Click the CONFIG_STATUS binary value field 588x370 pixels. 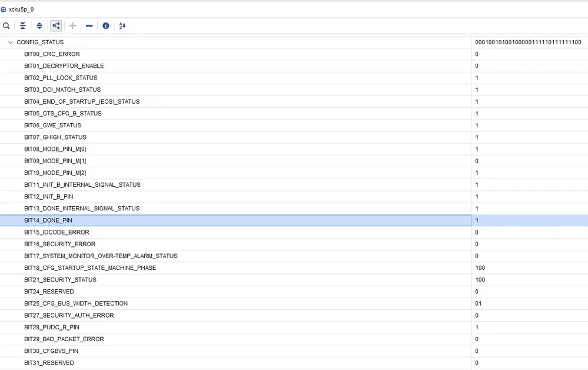pyautogui.click(x=528, y=42)
